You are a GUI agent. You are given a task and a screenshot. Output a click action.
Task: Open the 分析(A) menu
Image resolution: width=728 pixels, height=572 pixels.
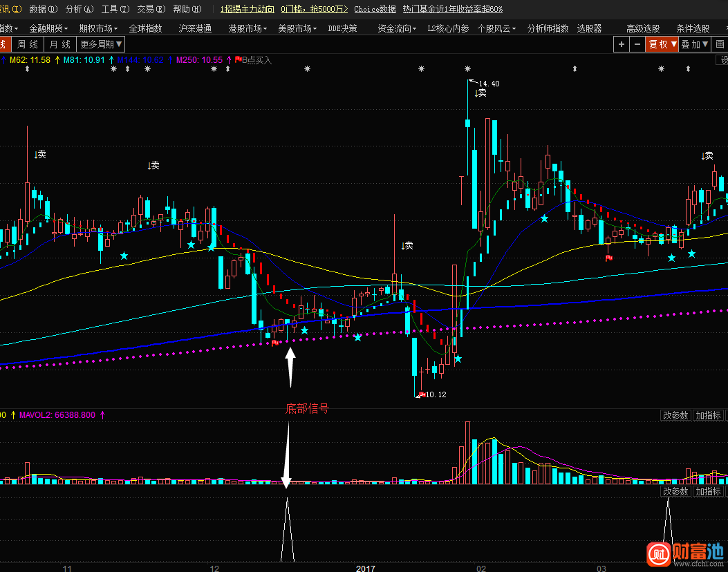tap(80, 9)
